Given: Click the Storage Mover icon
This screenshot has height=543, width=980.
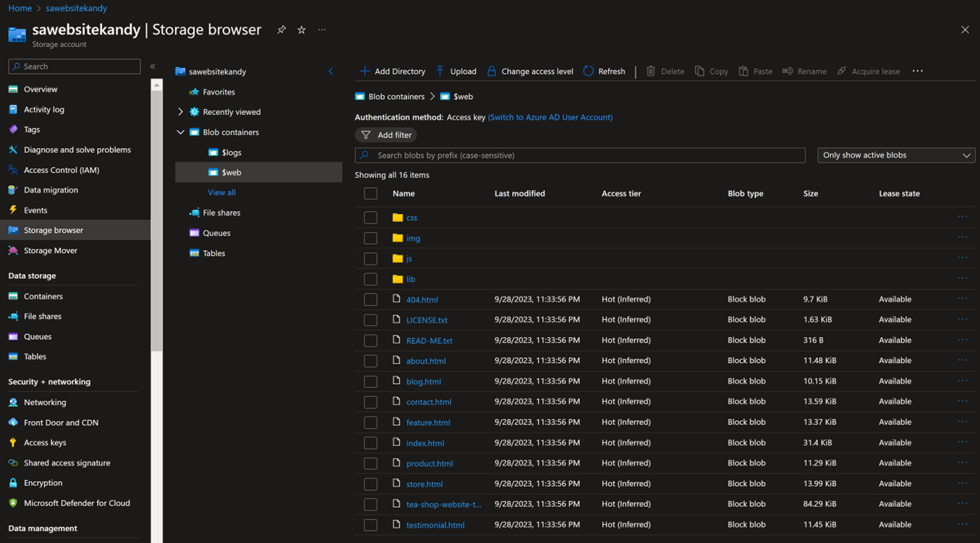Looking at the screenshot, I should (x=13, y=250).
